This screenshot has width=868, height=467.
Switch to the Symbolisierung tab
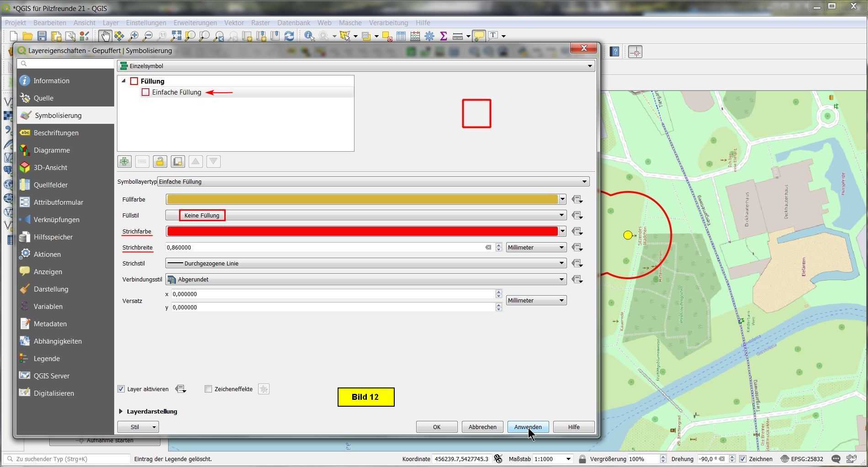58,116
